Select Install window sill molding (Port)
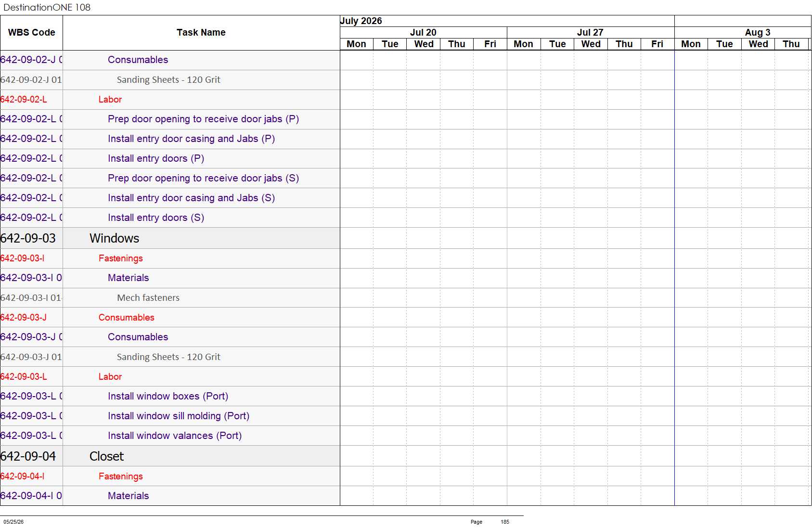Viewport: 812px width, 528px height. [179, 416]
